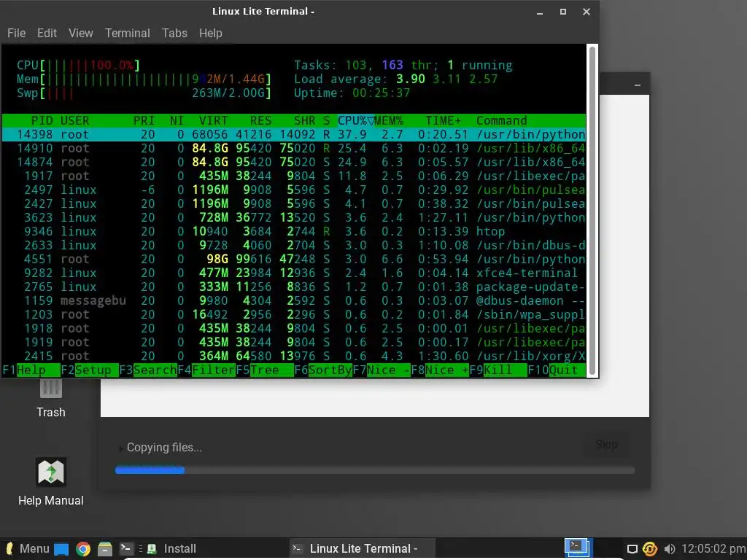Sort by the VIRT column header
Viewport: 747px width, 560px height.
(214, 120)
